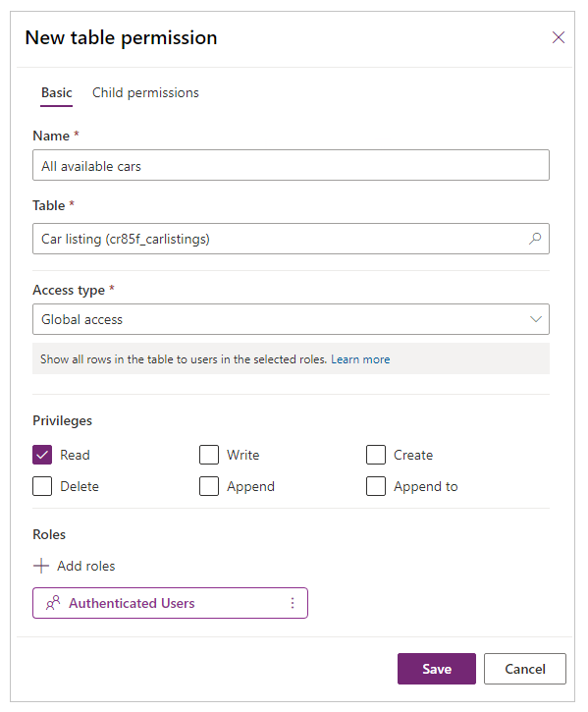This screenshot has height=712, width=588.
Task: Open Authenticated Users more options menu
Action: click(x=293, y=603)
